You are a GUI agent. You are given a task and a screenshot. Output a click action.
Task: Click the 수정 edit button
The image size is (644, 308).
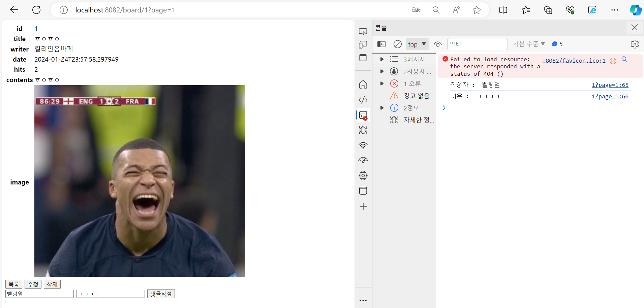click(33, 284)
